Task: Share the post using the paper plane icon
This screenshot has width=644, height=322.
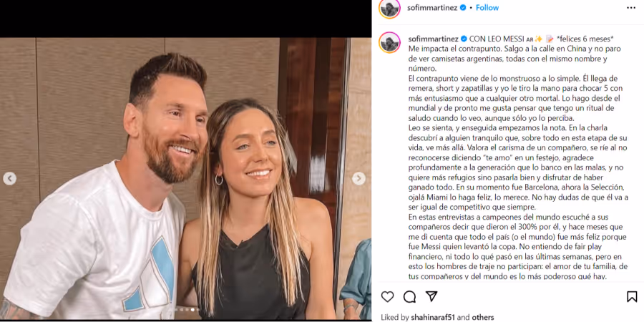Action: (x=431, y=296)
